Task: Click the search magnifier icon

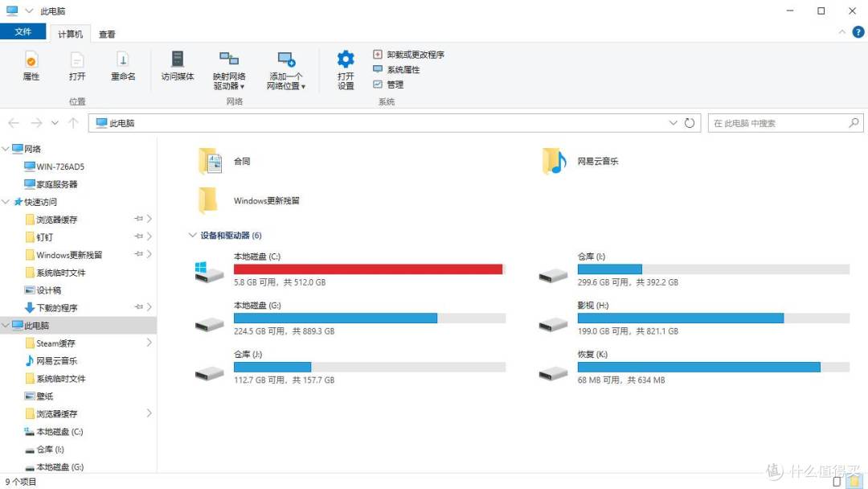Action: 854,123
